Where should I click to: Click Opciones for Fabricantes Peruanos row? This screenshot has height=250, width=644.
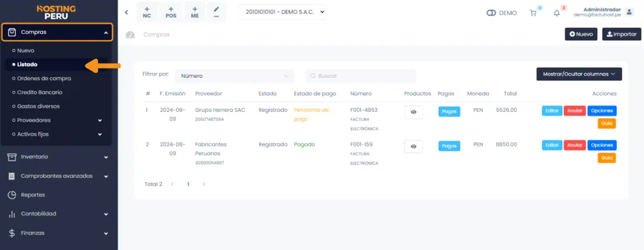click(602, 145)
